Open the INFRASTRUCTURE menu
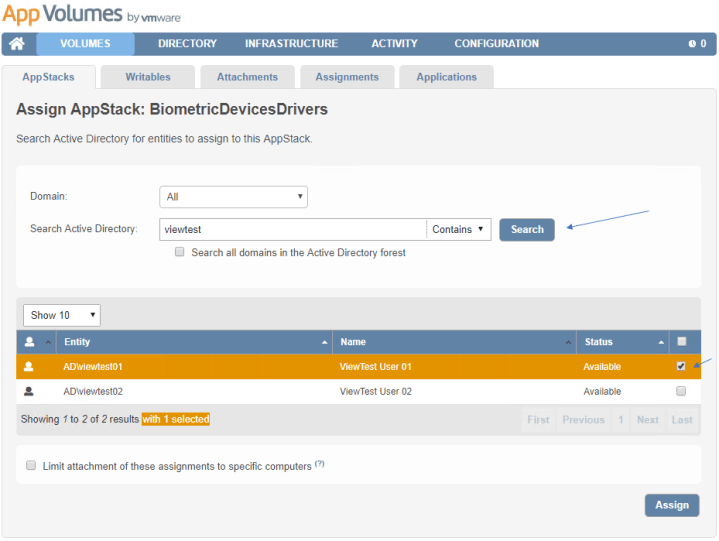Viewport: 719px width, 541px height. point(291,44)
